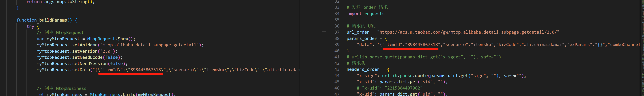Place cursor on the setApiName method call
Screen dimensions: 644x96
click(x=85, y=45)
